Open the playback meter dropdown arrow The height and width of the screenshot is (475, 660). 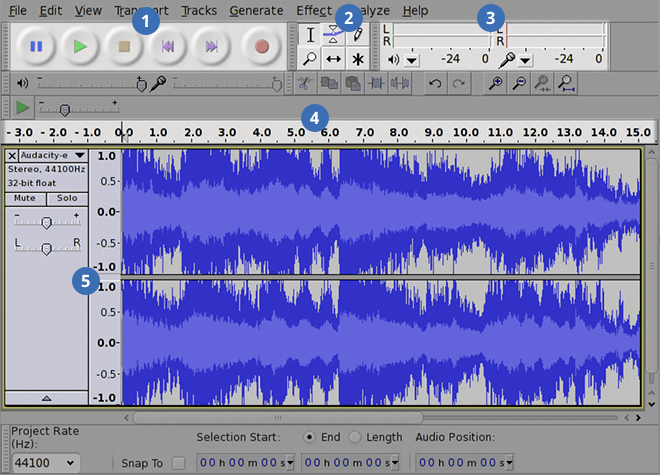412,61
